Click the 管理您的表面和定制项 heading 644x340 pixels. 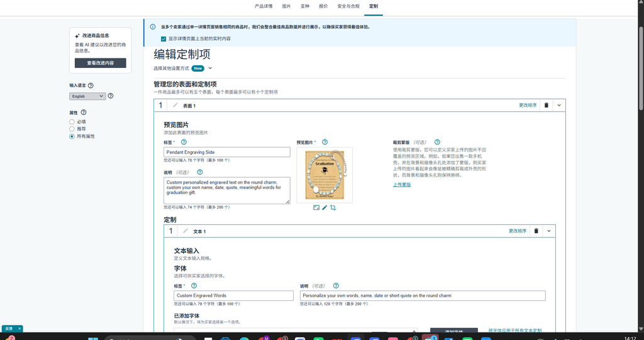coord(186,84)
